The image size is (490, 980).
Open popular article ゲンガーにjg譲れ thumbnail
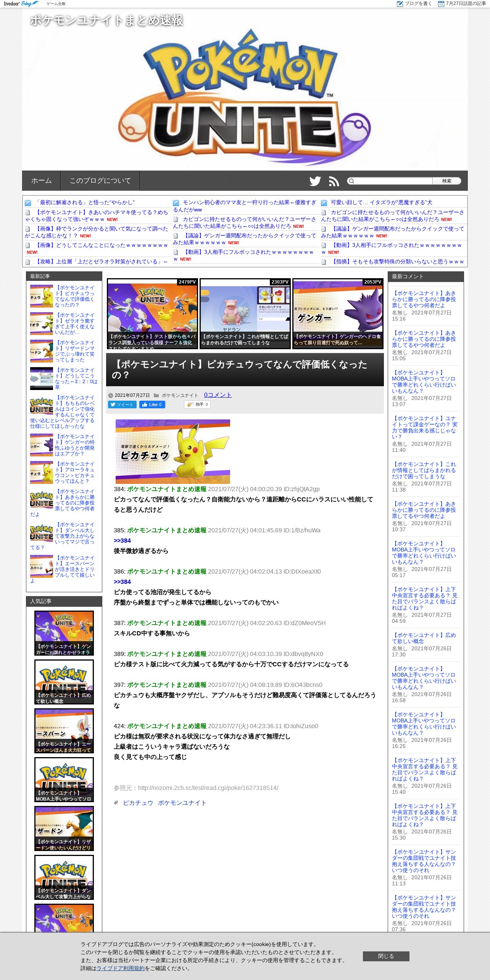[64, 633]
